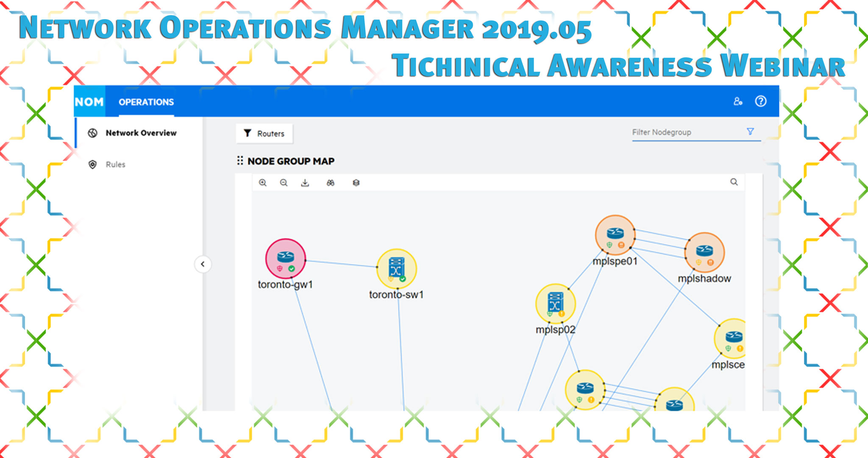868x458 pixels.
Task: Select the unlabeled yellow router node below mplsp02
Action: (585, 390)
